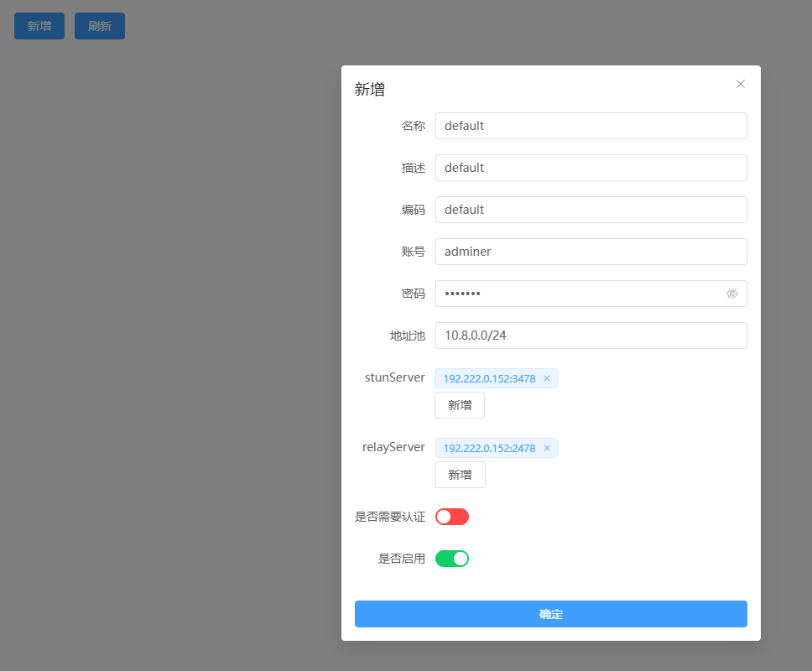Confirm the form with 确定 button
The height and width of the screenshot is (671, 812).
click(x=550, y=614)
